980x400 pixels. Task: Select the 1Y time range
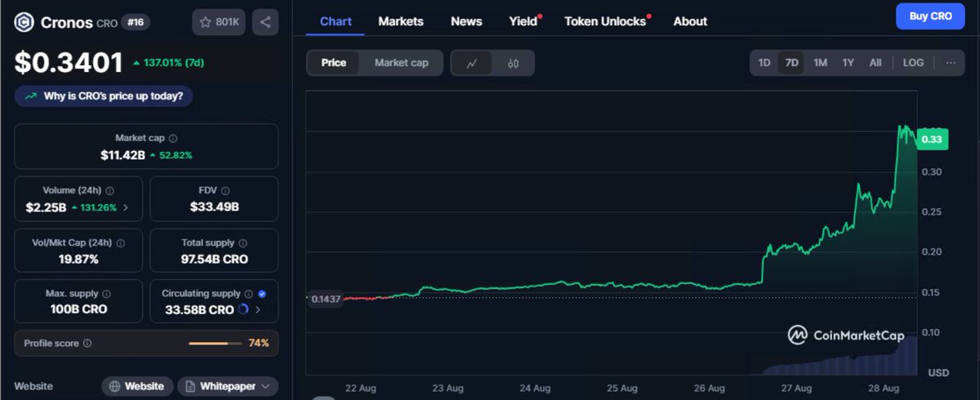[x=848, y=63]
